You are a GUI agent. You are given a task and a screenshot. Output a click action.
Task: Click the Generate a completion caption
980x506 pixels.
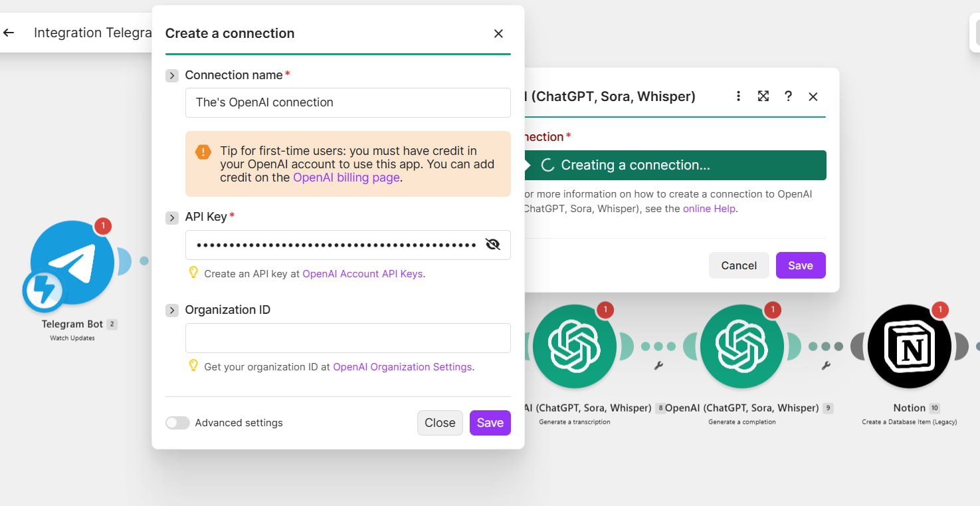[742, 422]
